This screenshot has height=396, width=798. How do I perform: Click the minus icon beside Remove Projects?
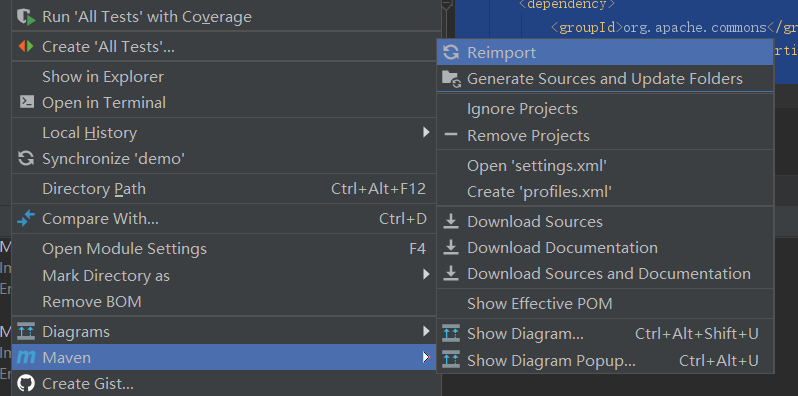[451, 135]
